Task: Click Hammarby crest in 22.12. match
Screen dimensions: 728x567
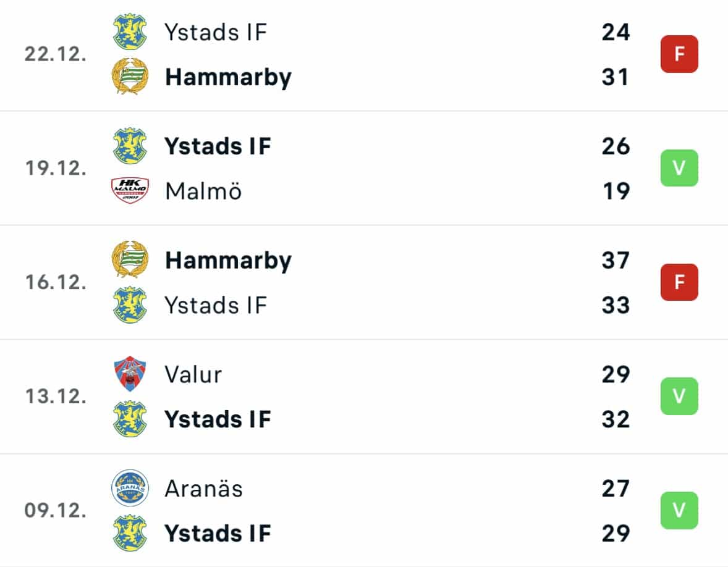Action: pyautogui.click(x=130, y=76)
